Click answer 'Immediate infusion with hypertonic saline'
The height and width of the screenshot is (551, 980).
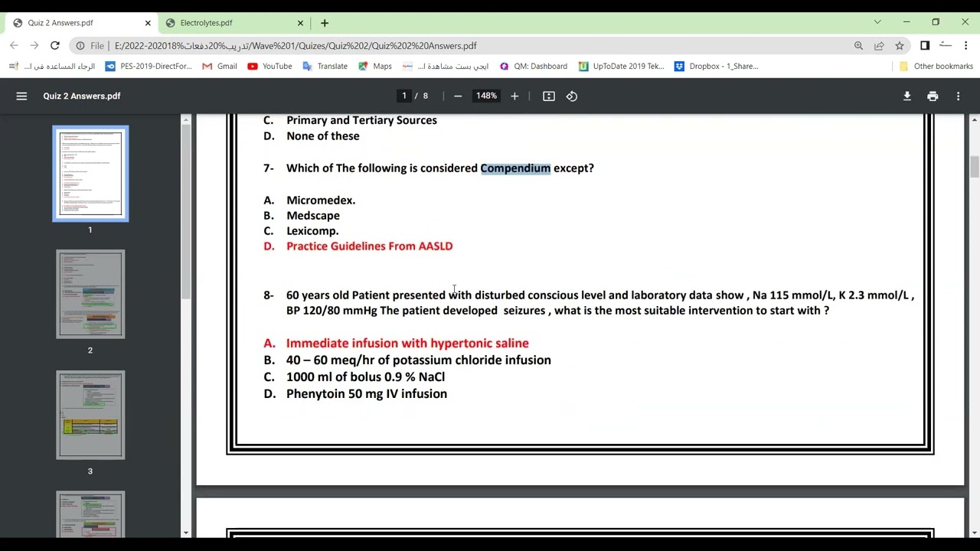pos(407,344)
